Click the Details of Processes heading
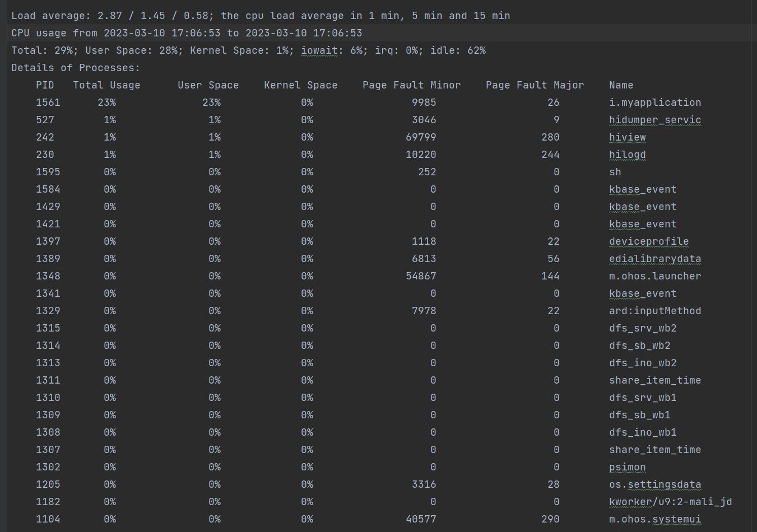The image size is (757, 532). [76, 68]
